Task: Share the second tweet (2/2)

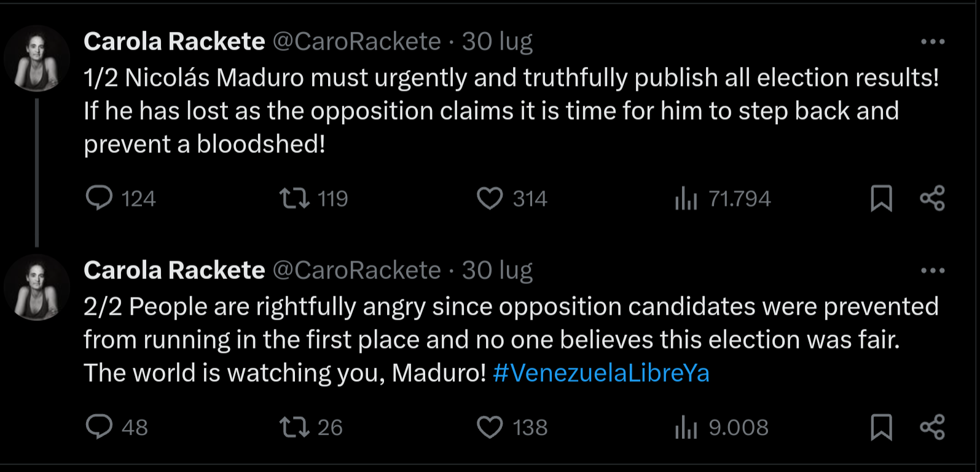Action: coord(932,427)
